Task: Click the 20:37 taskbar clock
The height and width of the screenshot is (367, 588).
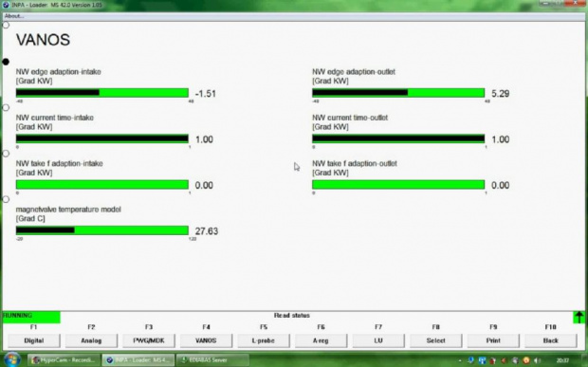Action: (562, 360)
